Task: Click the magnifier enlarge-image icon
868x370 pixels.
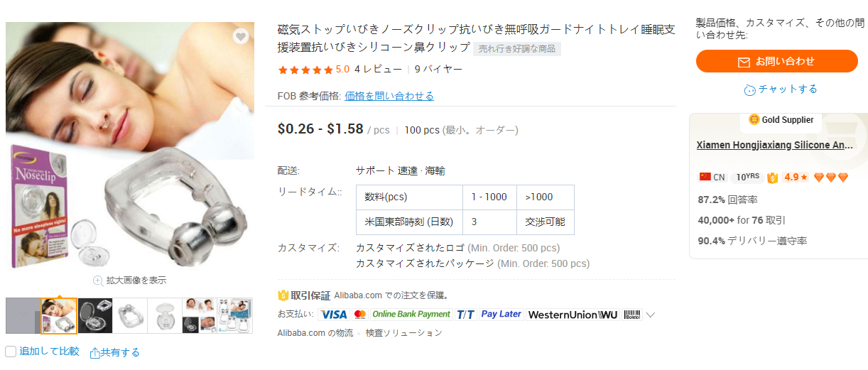Action: pyautogui.click(x=98, y=281)
